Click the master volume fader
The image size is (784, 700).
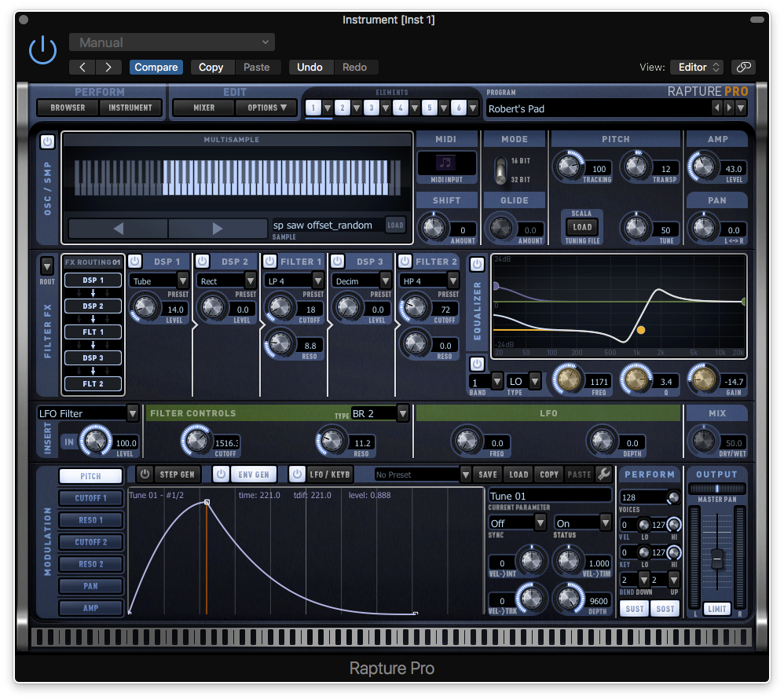click(716, 559)
